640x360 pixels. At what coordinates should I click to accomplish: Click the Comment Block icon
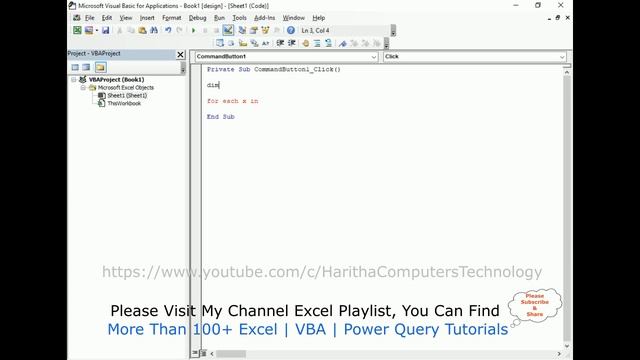point(317,43)
